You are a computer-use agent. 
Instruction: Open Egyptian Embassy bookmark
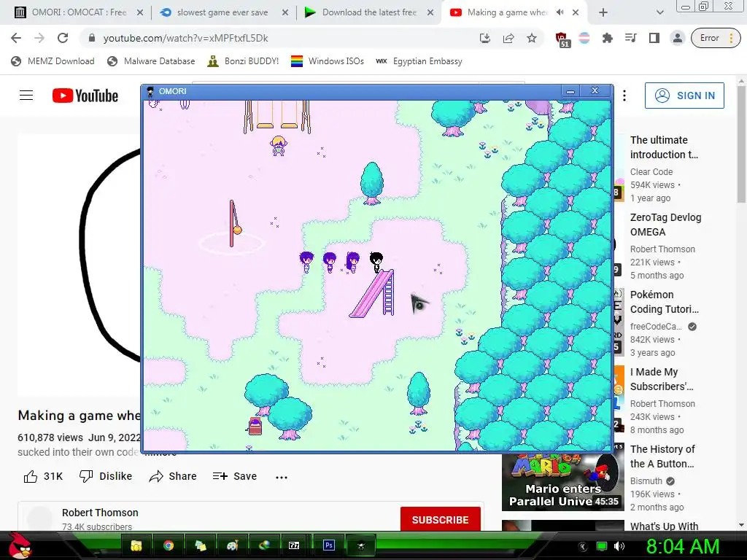(419, 61)
